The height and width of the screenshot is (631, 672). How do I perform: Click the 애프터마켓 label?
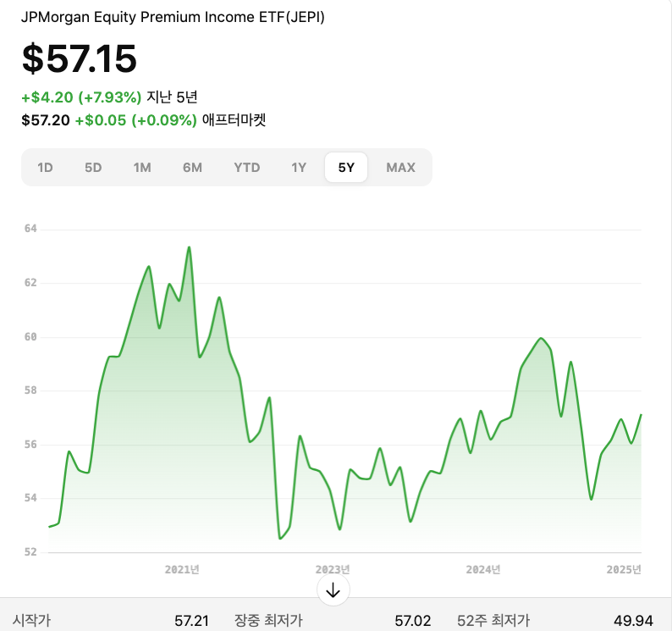(234, 119)
